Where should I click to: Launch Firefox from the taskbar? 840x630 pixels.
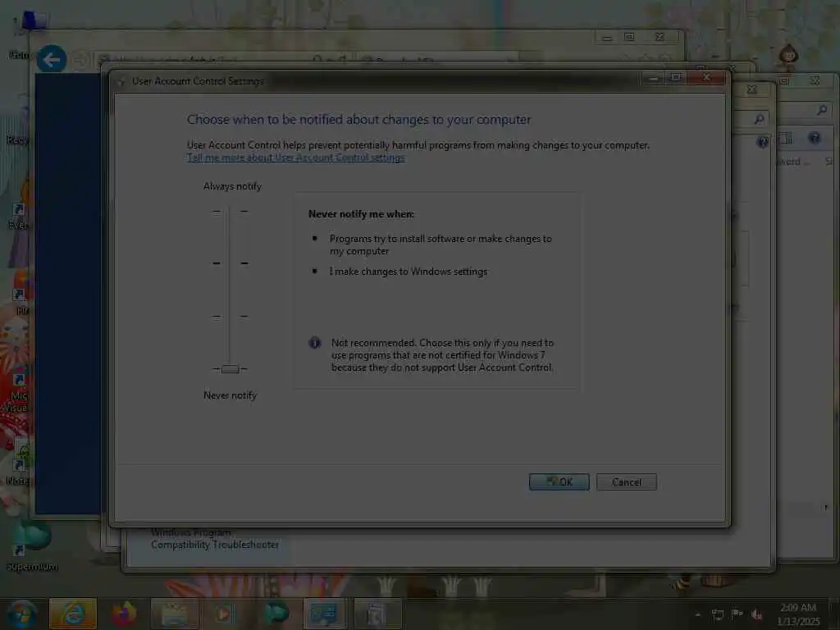[x=124, y=614]
